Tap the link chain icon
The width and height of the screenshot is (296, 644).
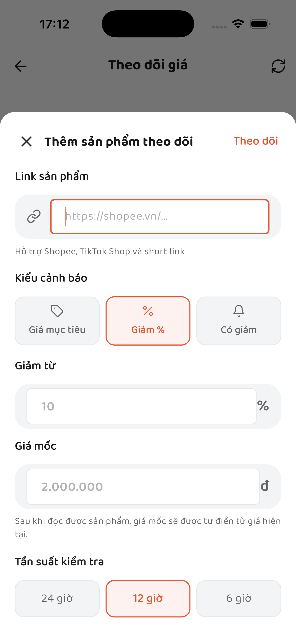point(34,216)
